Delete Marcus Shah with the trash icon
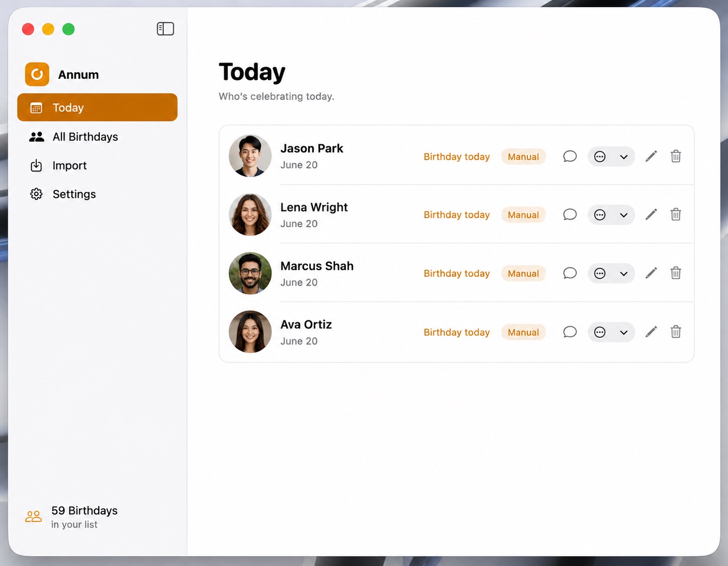The width and height of the screenshot is (728, 566). pyautogui.click(x=676, y=273)
